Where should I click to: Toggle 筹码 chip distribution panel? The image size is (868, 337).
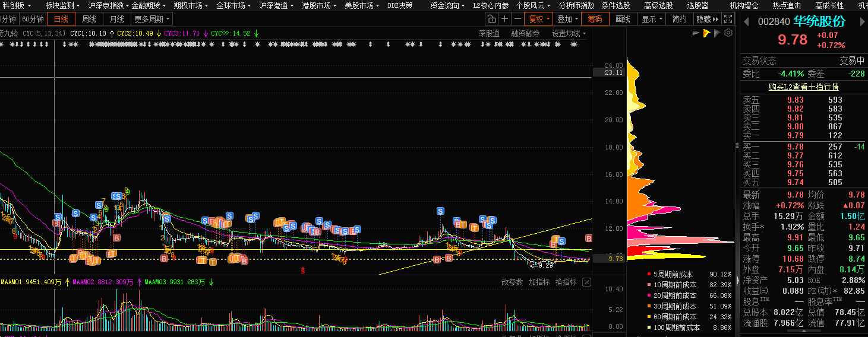pyautogui.click(x=595, y=19)
